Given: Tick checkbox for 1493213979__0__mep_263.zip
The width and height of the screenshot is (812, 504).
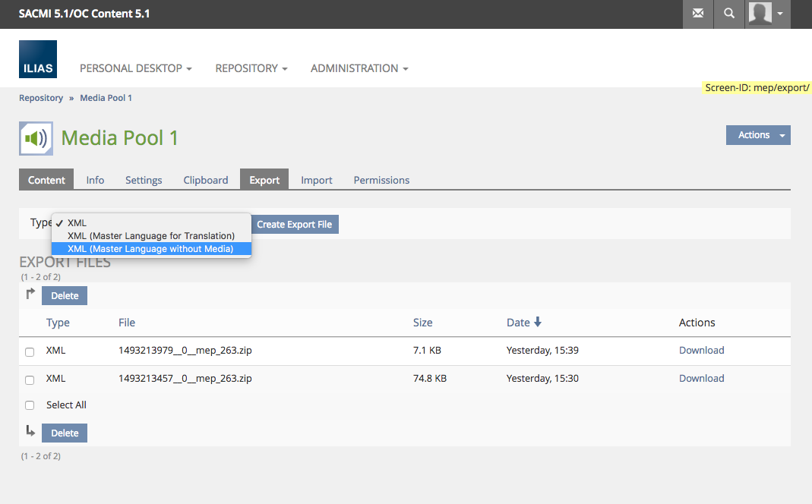Looking at the screenshot, I should coord(30,351).
